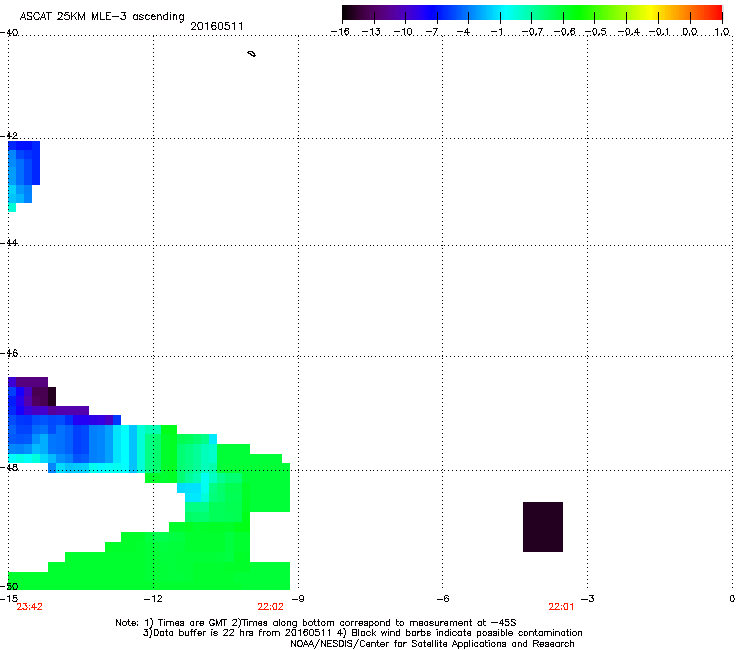Click the longitude label -12
Viewport: 740px width, 650px height.
(153, 599)
